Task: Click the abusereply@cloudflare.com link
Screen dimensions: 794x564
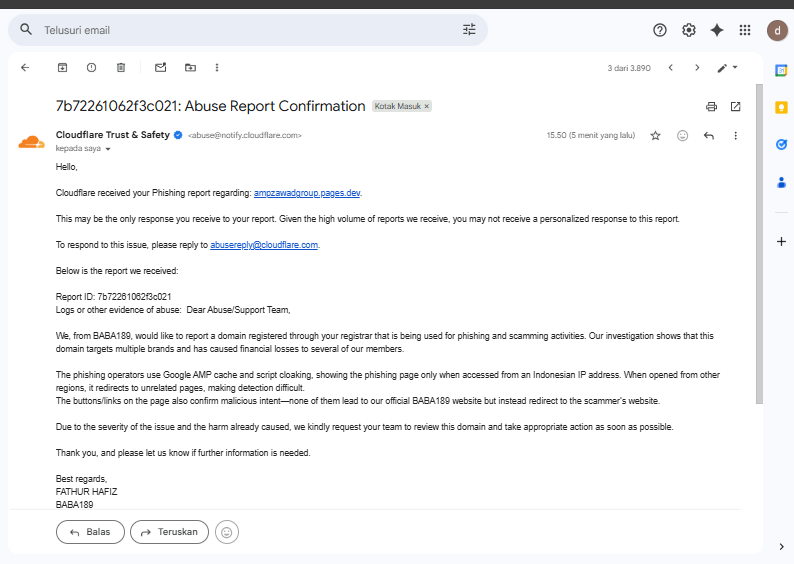Action: pyautogui.click(x=264, y=245)
